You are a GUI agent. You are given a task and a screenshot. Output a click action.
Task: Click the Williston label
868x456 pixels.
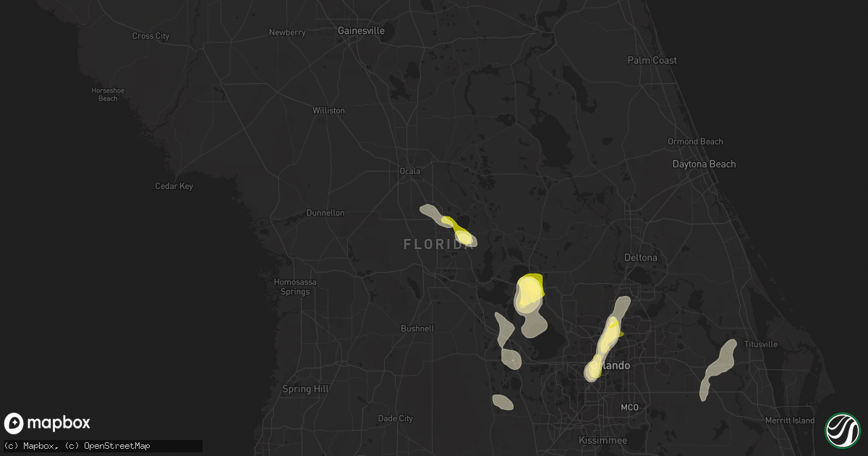[x=328, y=111]
